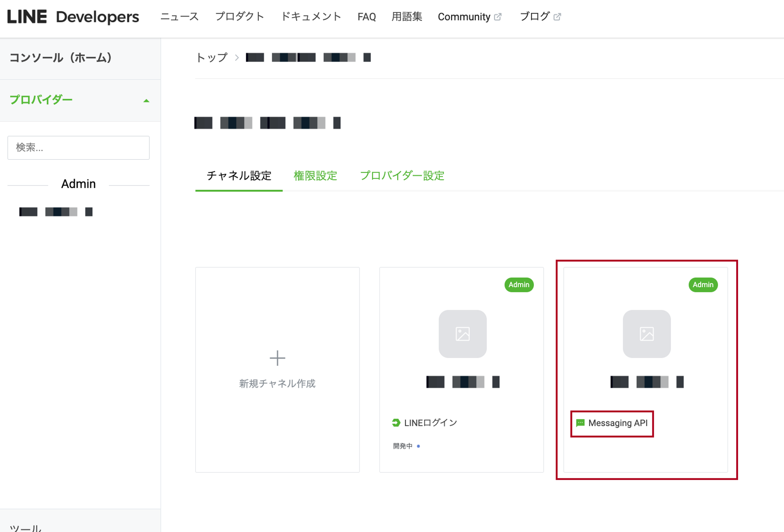784x532 pixels.
Task: Click the LINE Developers logo
Action: (73, 17)
